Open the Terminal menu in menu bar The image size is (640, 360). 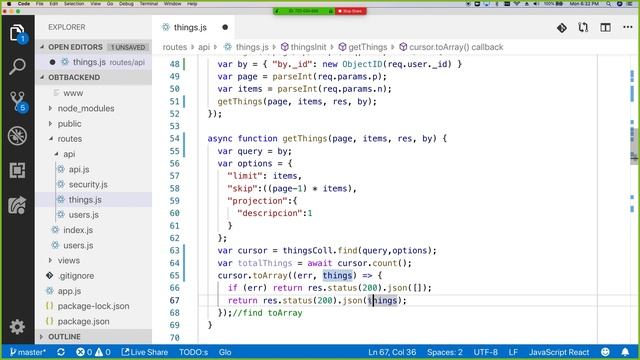[x=149, y=4]
